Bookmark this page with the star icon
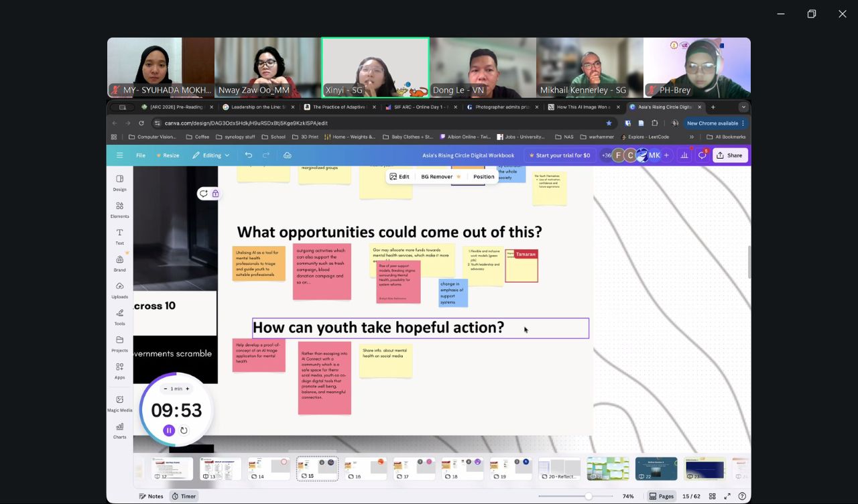The height and width of the screenshot is (504, 858). click(x=609, y=123)
